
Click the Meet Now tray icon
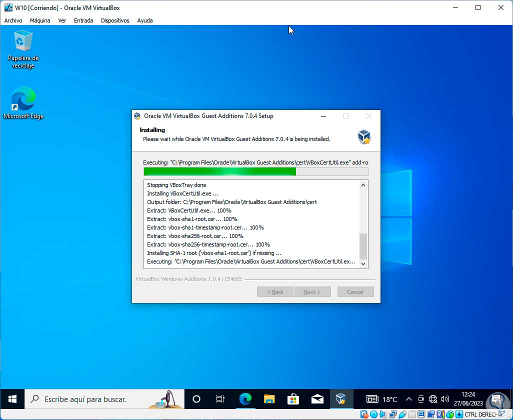(x=421, y=399)
